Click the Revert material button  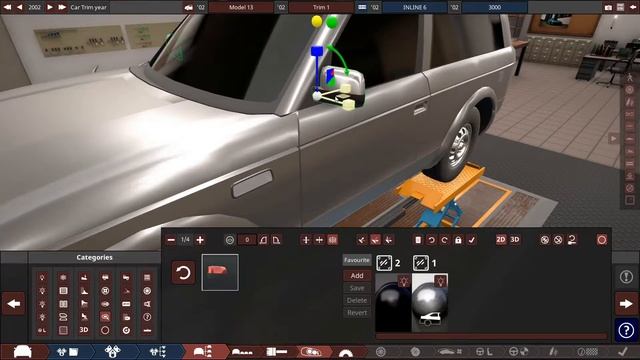(357, 313)
